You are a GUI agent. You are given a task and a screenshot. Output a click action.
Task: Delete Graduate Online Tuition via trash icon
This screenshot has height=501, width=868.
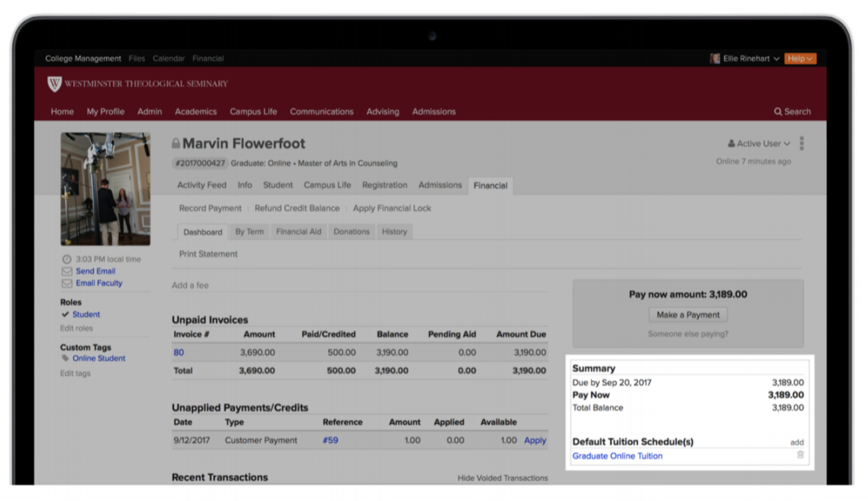click(800, 455)
